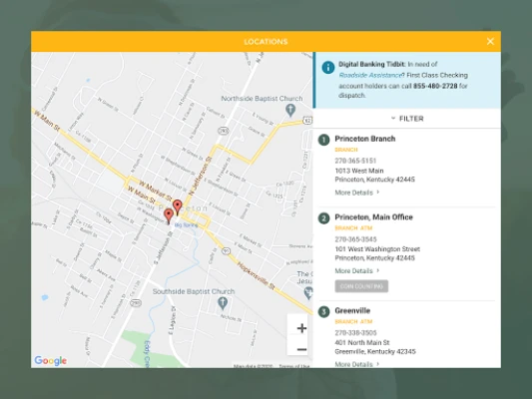Click the lower-left red map pin marker
This screenshot has width=532, height=399.
click(169, 215)
